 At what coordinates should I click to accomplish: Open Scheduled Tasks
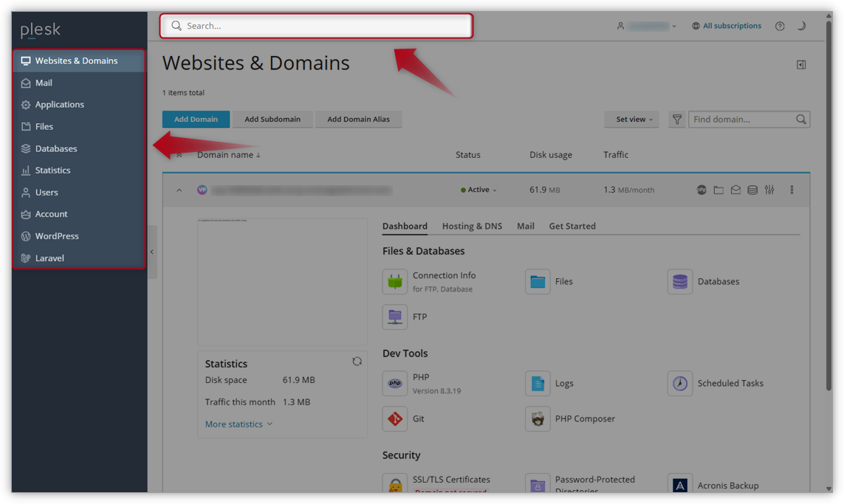731,383
